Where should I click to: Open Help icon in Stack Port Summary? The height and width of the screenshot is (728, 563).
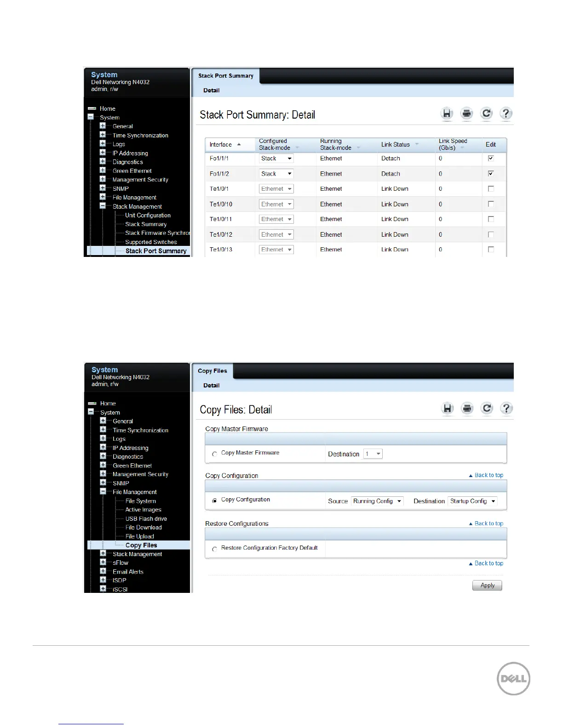506,114
